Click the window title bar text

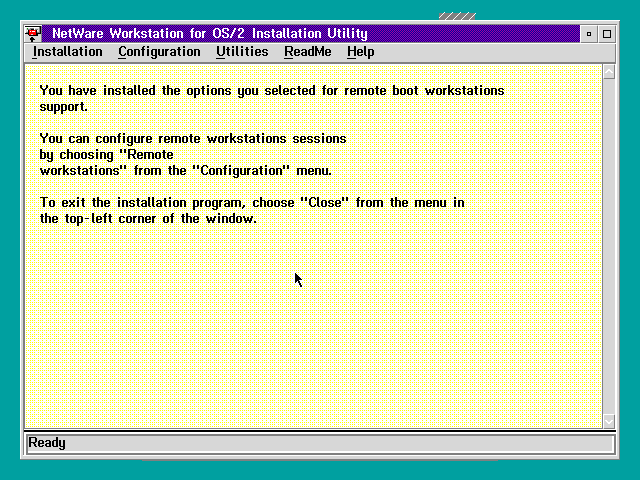210,33
